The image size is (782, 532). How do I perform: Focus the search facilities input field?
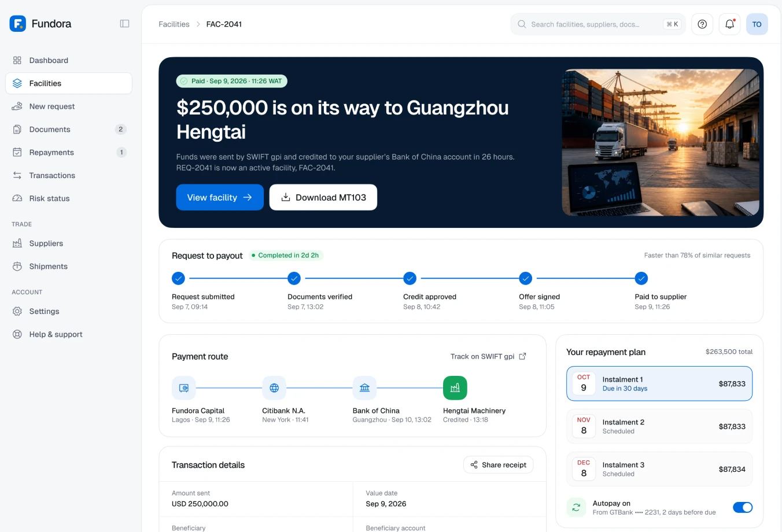[x=598, y=24]
